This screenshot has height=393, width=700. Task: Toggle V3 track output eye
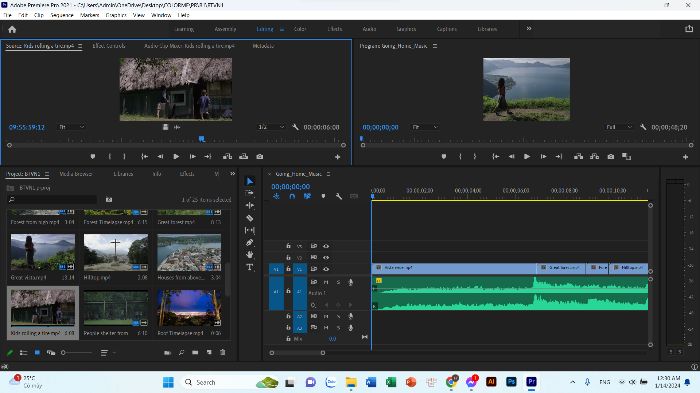(326, 246)
